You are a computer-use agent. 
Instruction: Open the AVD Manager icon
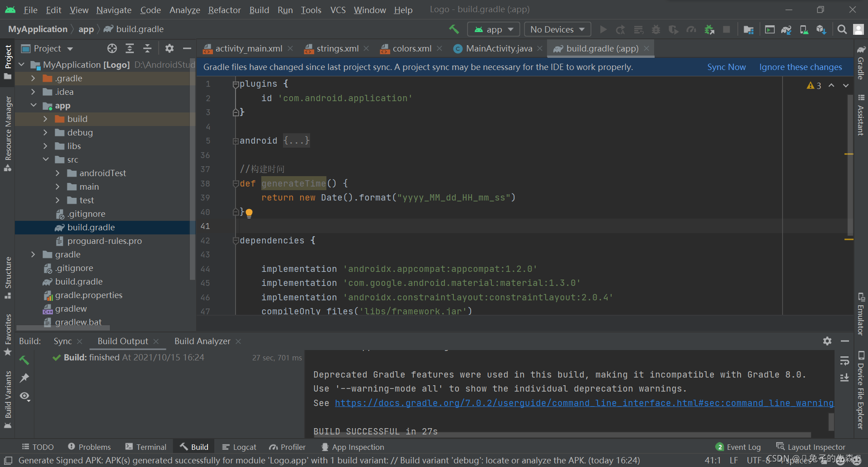tap(804, 29)
